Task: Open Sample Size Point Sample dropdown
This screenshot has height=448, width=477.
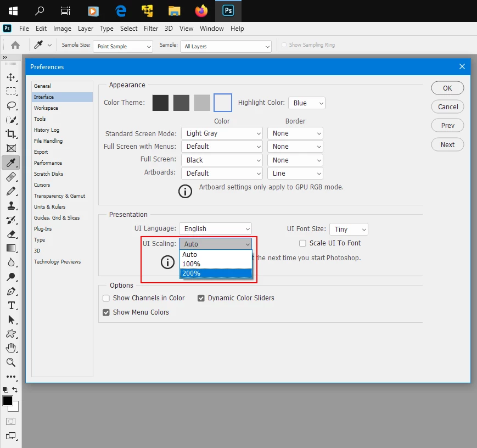Action: (x=123, y=46)
